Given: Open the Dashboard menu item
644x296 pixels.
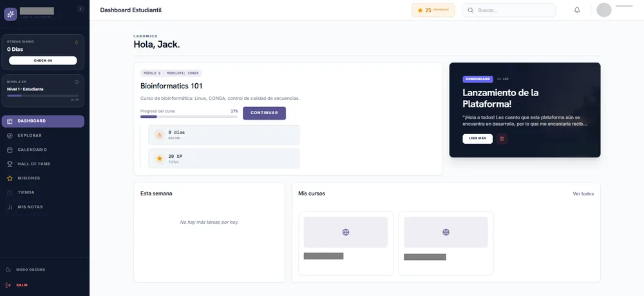Looking at the screenshot, I should pyautogui.click(x=43, y=121).
